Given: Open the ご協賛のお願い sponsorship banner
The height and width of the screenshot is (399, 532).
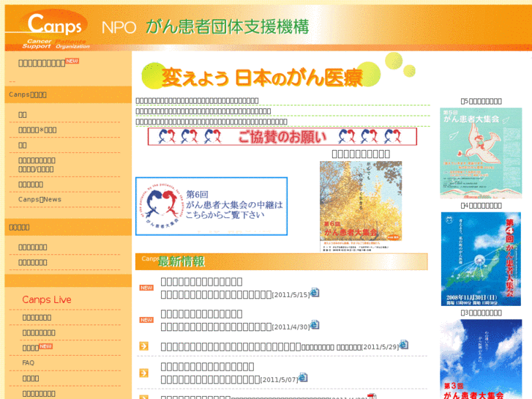Looking at the screenshot, I should tap(282, 136).
